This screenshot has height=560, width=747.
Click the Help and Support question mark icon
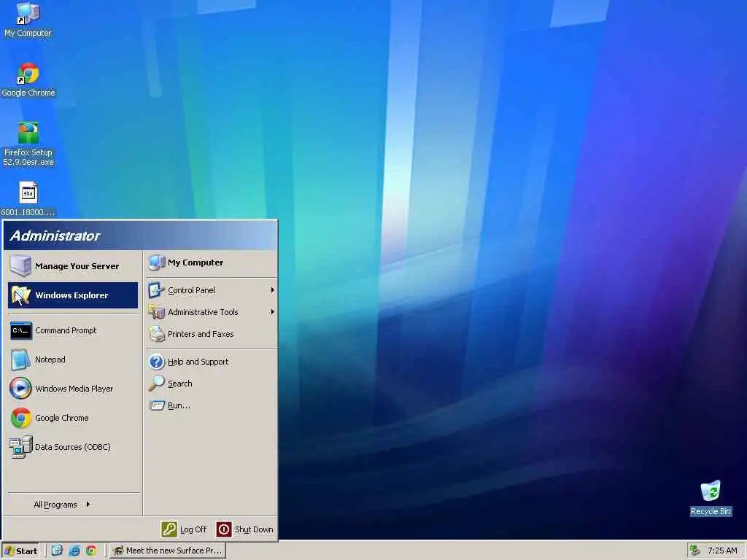pos(156,362)
